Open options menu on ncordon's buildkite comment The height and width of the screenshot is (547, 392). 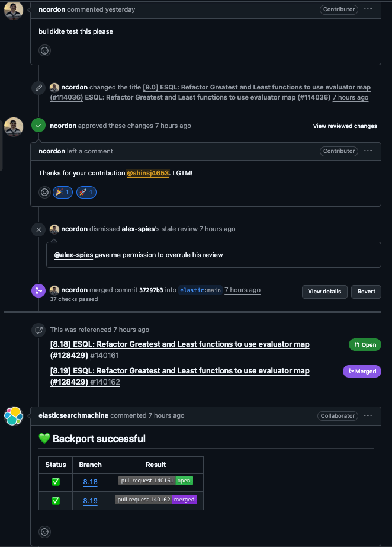[368, 9]
